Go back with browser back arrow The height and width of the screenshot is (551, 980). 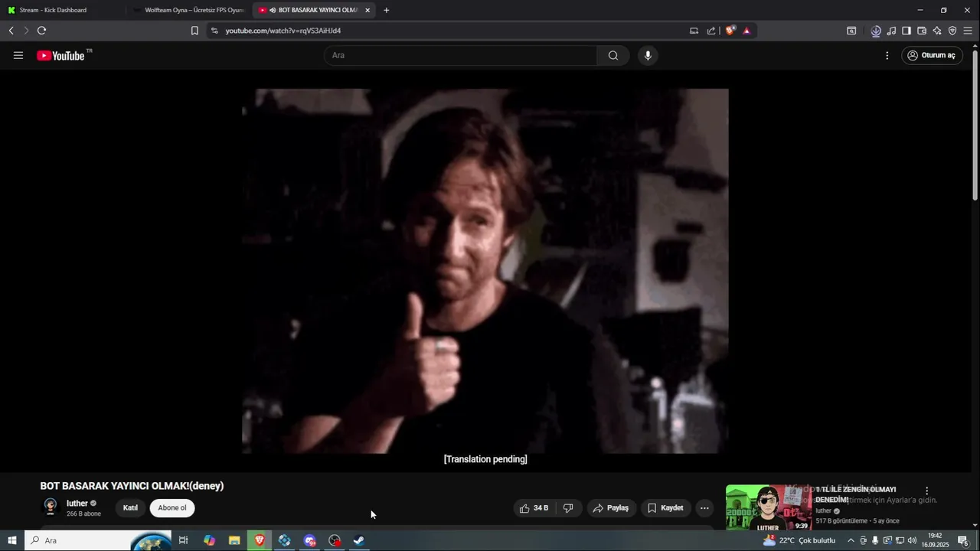[11, 31]
